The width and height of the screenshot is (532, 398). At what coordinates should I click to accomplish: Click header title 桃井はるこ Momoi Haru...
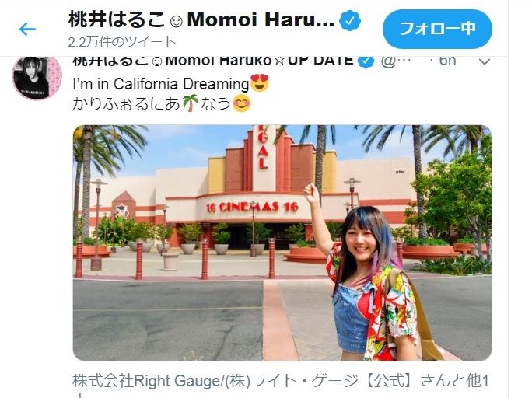click(201, 19)
